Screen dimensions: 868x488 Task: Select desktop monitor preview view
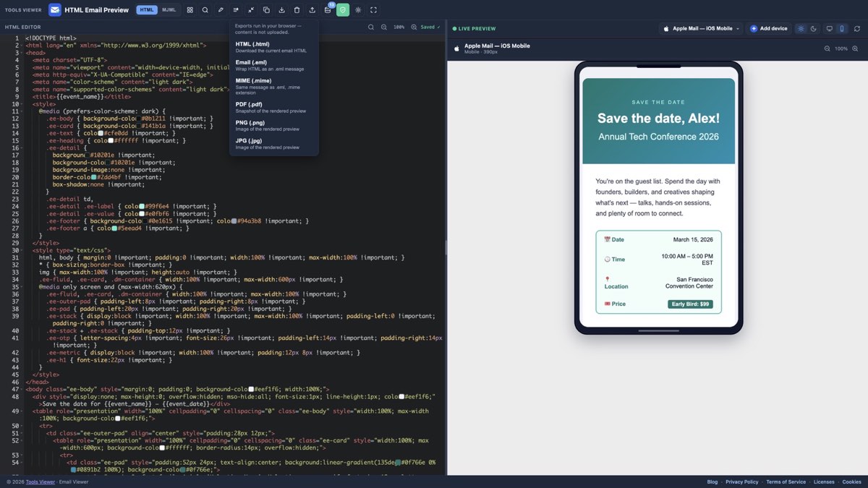point(830,29)
